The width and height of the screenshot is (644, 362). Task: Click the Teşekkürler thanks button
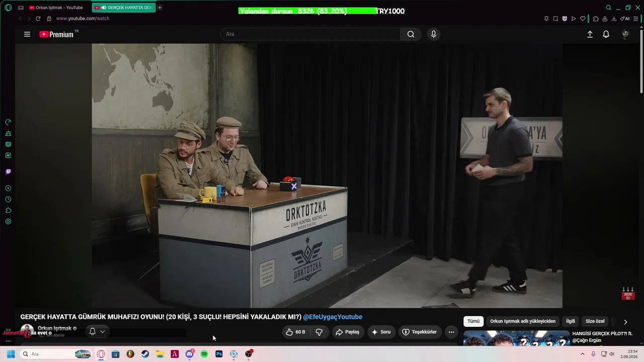click(420, 332)
